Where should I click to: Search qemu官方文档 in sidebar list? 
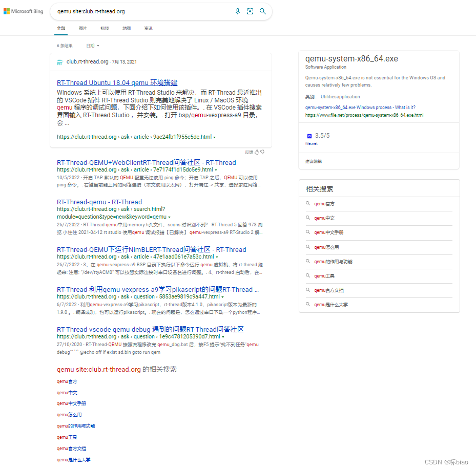coord(329,290)
